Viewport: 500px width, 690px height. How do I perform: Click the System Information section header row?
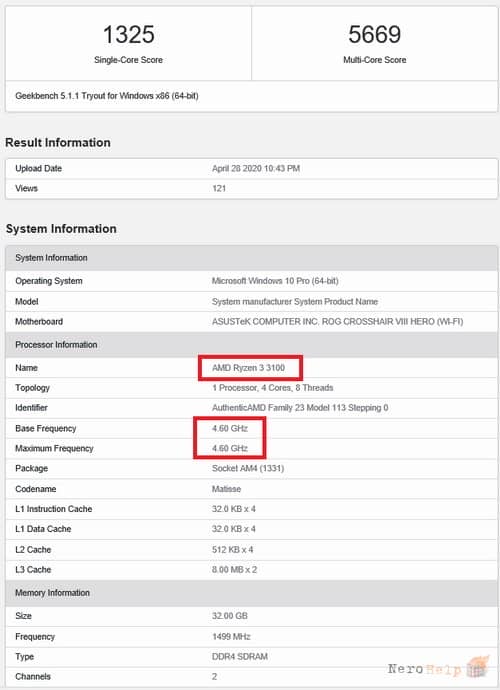(x=251, y=258)
